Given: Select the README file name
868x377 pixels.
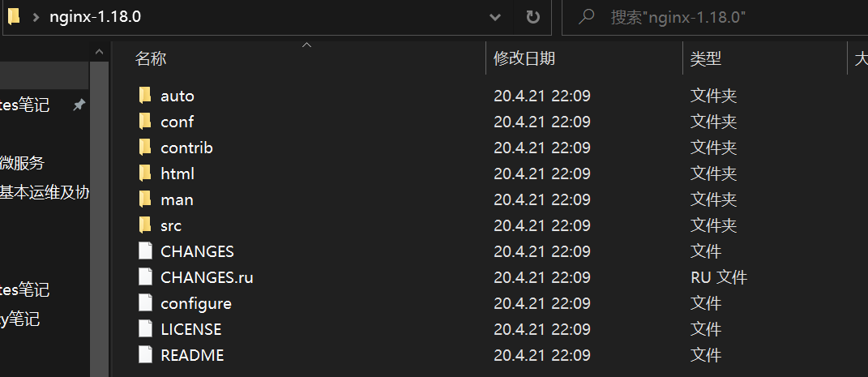Looking at the screenshot, I should tap(192, 355).
